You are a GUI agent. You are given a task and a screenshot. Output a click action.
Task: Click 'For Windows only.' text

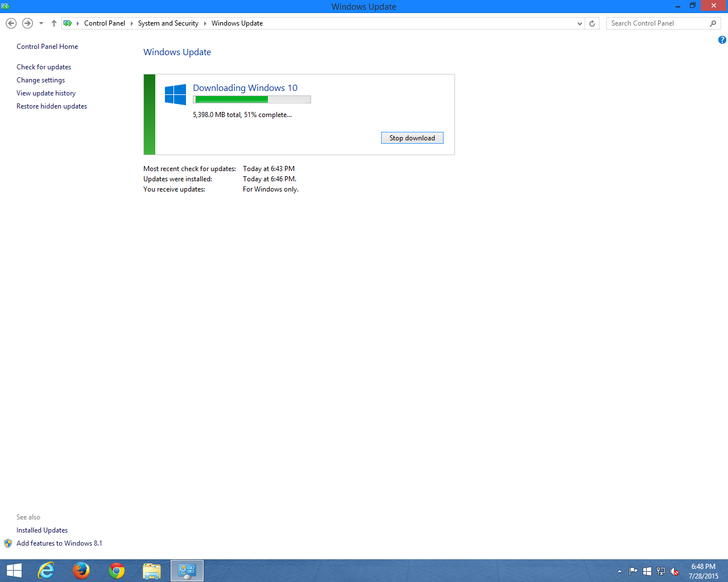(271, 189)
